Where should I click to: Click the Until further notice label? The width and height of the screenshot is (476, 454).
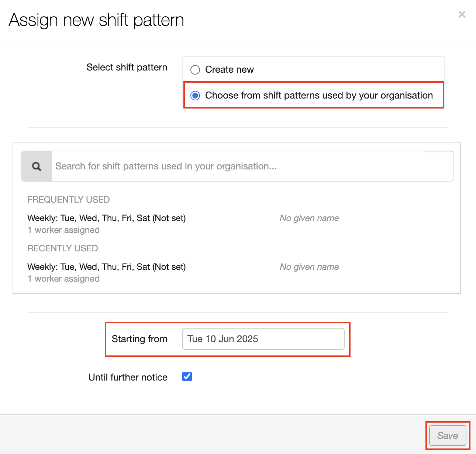coord(128,377)
